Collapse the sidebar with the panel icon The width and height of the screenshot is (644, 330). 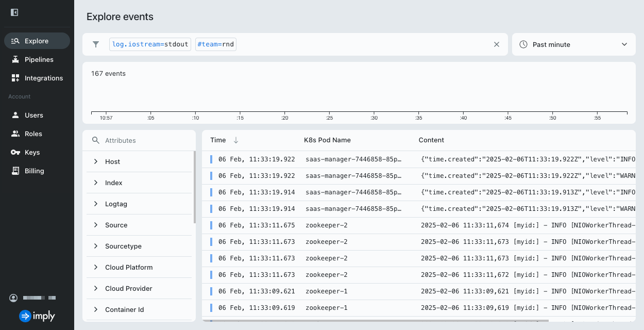14,12
